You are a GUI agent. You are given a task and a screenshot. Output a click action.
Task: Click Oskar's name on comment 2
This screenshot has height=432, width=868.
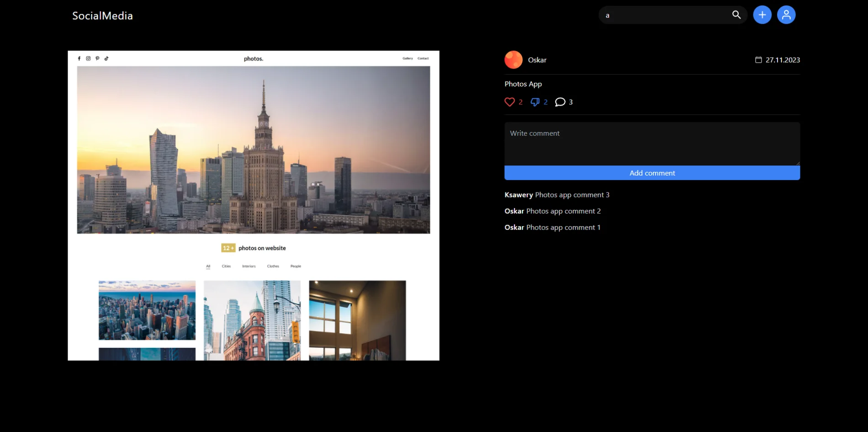coord(514,211)
